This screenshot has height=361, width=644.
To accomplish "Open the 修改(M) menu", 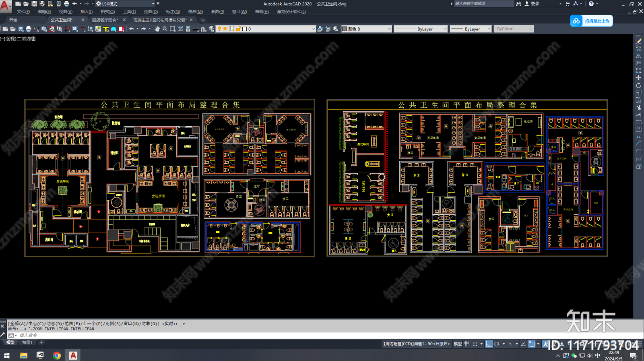I will pos(195,12).
